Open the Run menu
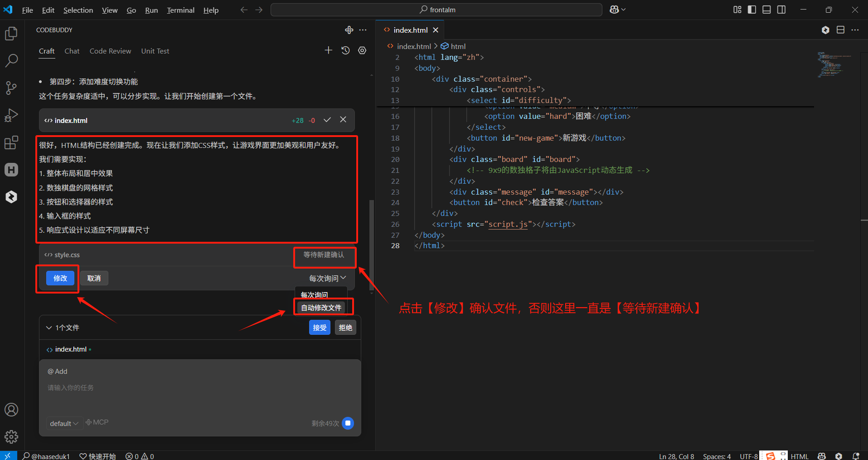This screenshot has height=460, width=868. click(x=151, y=10)
